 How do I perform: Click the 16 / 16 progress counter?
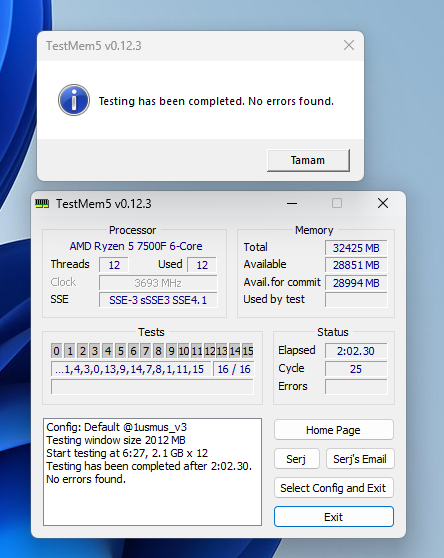click(x=234, y=369)
